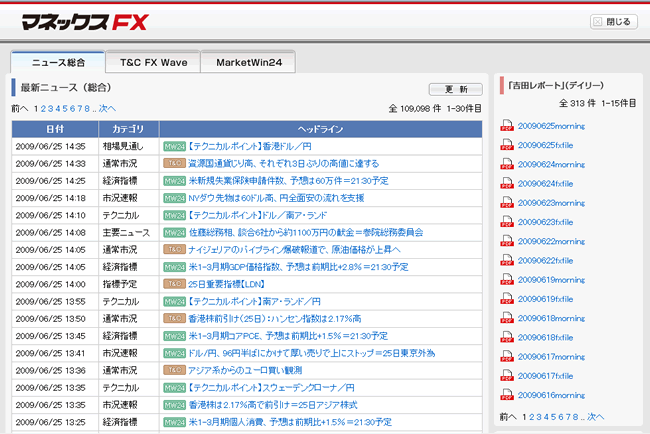650x434 pixels.
Task: Open PDF icon for 20090619morning report
Action: (x=507, y=280)
